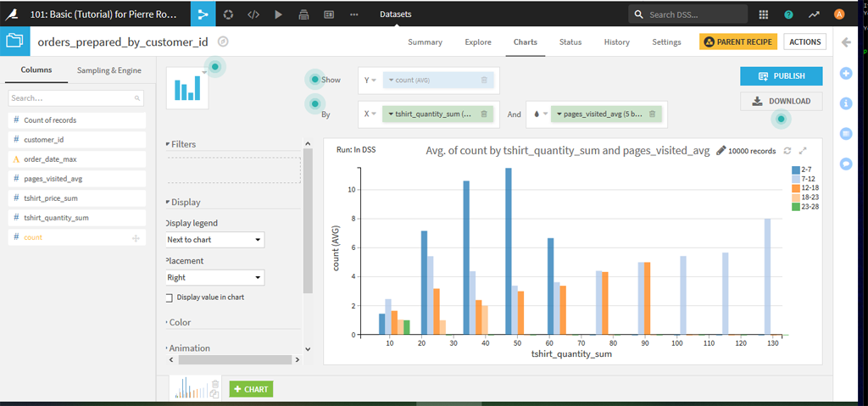868x406 pixels.
Task: Remove count (AVG) with trash icon
Action: 484,81
